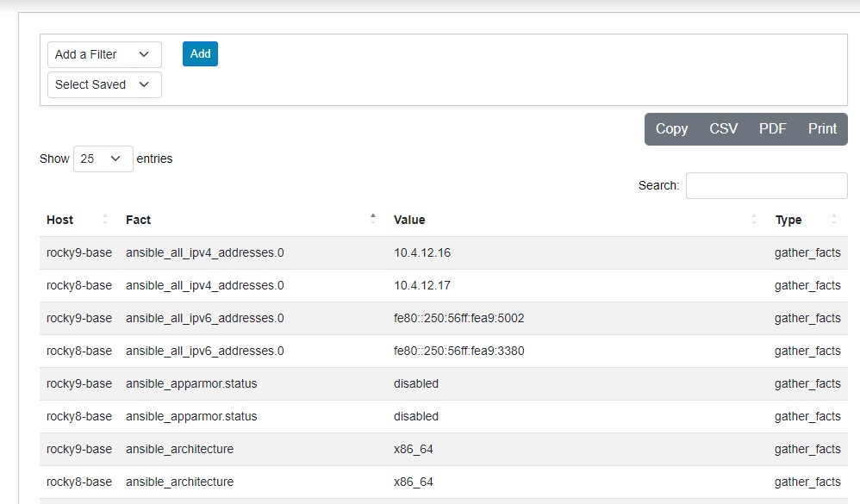The image size is (860, 504).
Task: Select the 10.4.12.16 value cell
Action: [x=422, y=253]
